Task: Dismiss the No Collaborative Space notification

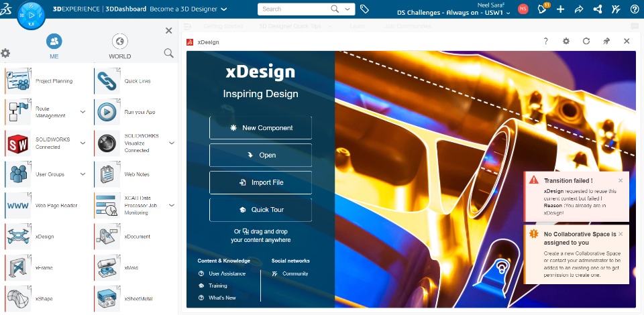Action: 621,234
